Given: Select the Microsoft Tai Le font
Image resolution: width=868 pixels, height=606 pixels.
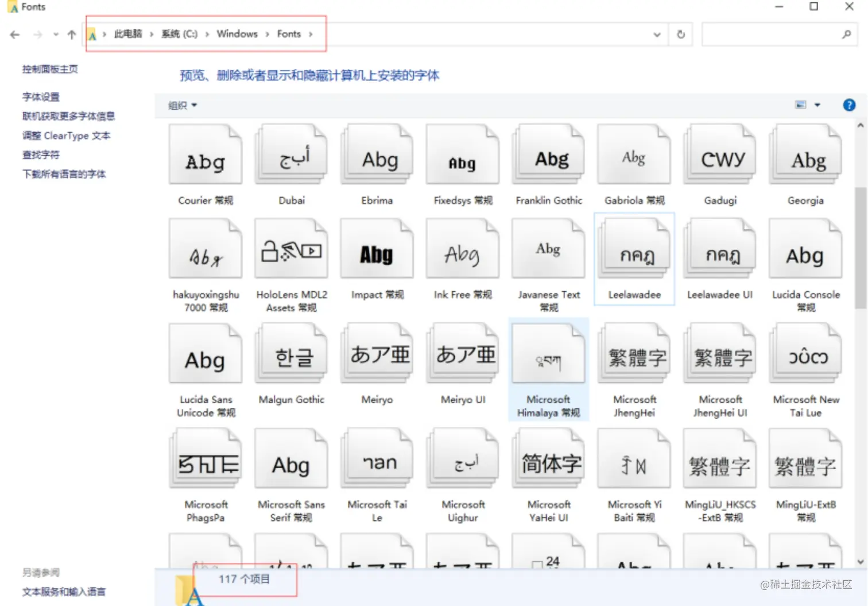Looking at the screenshot, I should point(377,459).
